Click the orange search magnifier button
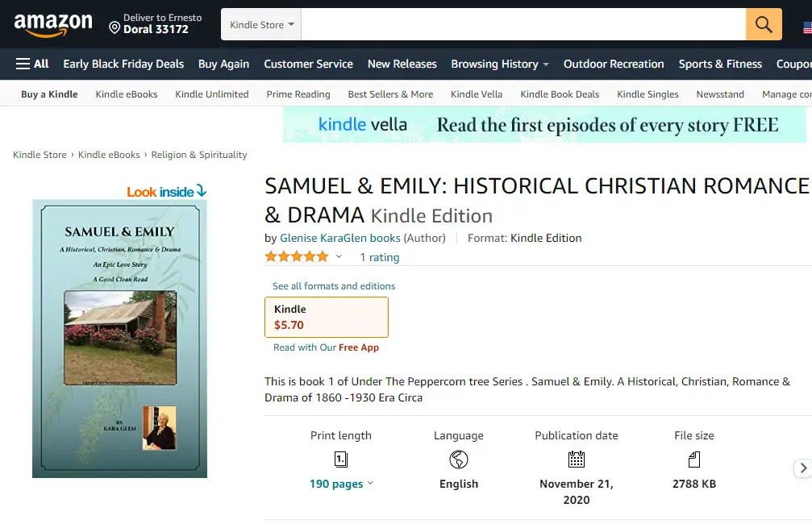This screenshot has width=812, height=528. coord(764,25)
